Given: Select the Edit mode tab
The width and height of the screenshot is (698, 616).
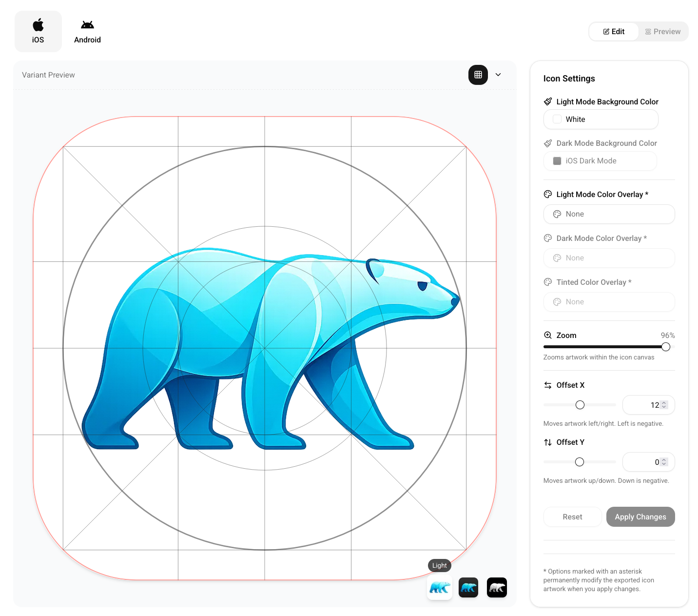Looking at the screenshot, I should (x=613, y=31).
